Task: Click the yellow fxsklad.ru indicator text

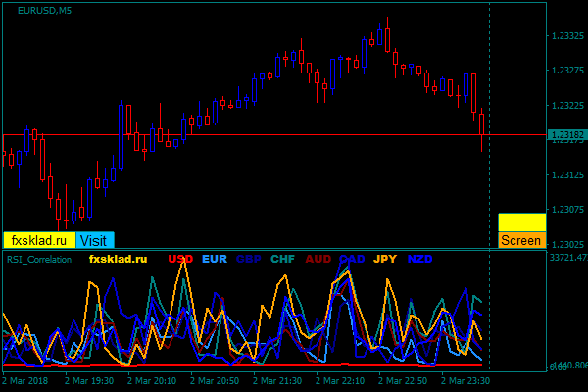Action: 119,259
